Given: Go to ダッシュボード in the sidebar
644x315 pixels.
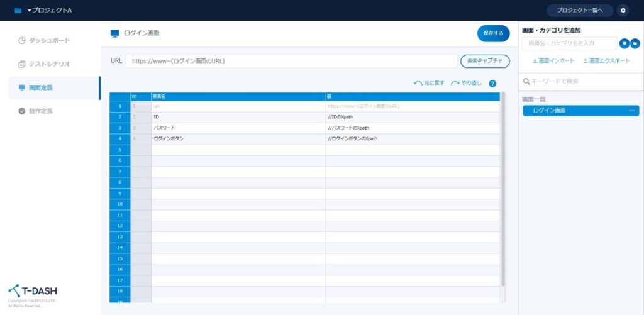Looking at the screenshot, I should point(49,41).
